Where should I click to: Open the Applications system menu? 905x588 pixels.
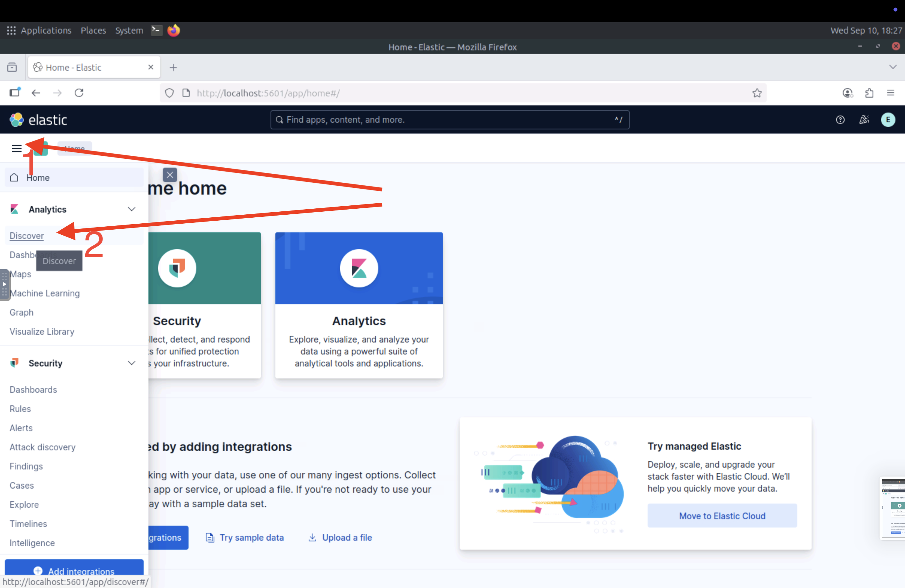[x=45, y=31]
